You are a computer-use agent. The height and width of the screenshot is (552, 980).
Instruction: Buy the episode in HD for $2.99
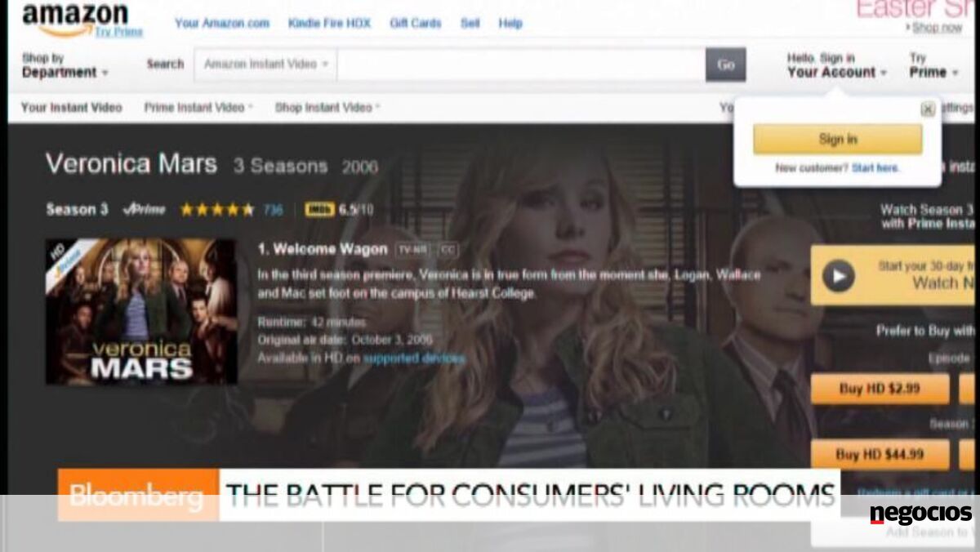point(880,390)
